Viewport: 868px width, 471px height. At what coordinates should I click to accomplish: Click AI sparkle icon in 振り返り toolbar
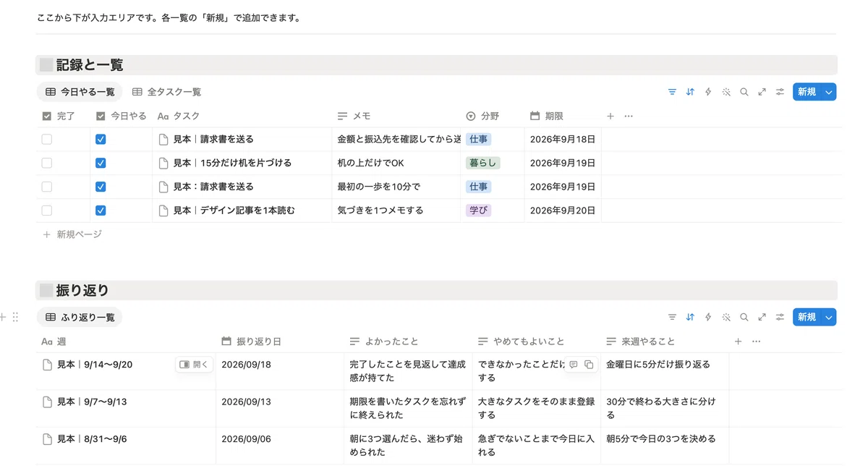726,317
